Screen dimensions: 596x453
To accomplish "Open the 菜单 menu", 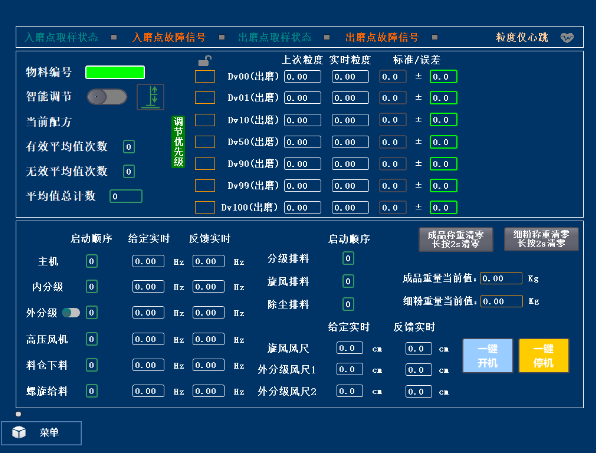I will (x=41, y=432).
